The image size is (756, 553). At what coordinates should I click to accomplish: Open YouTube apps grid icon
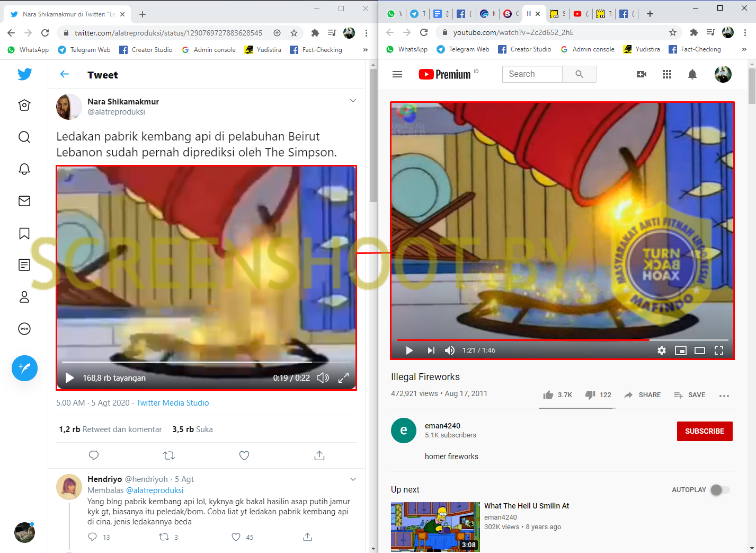(x=667, y=74)
